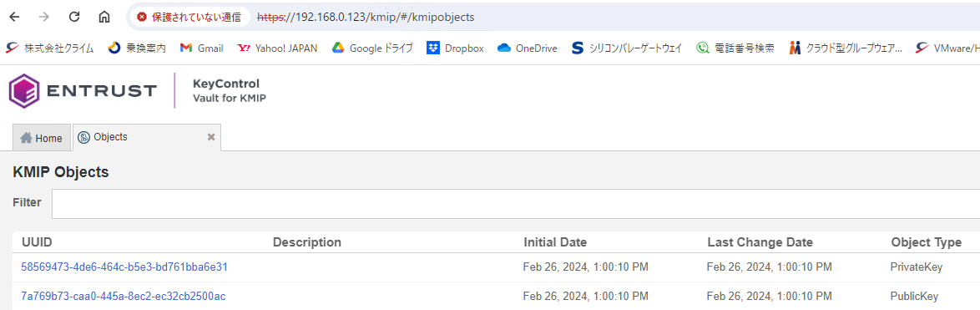Click the not-secure connection warning badge
The width and height of the screenshot is (980, 310).
[189, 17]
